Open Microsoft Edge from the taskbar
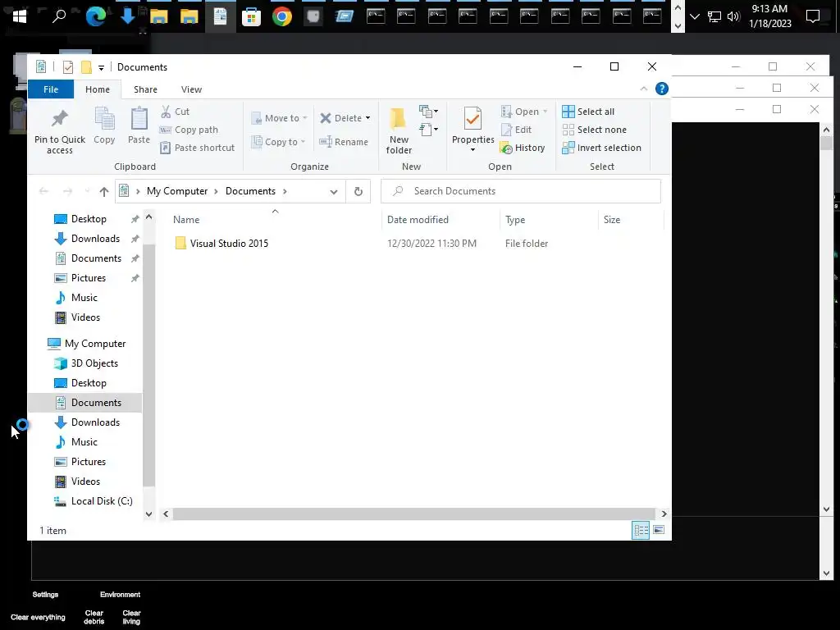840x630 pixels. [x=96, y=16]
